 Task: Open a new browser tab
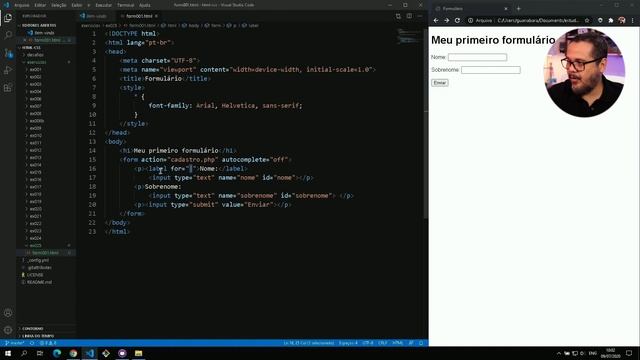click(518, 9)
